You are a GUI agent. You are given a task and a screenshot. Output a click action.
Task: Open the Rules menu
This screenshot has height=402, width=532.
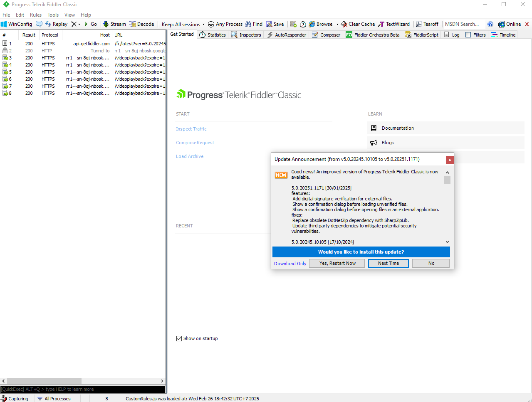pos(36,15)
